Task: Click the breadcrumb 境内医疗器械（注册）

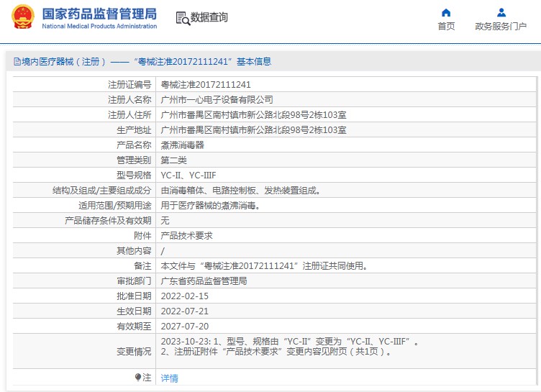Action: pyautogui.click(x=63, y=62)
